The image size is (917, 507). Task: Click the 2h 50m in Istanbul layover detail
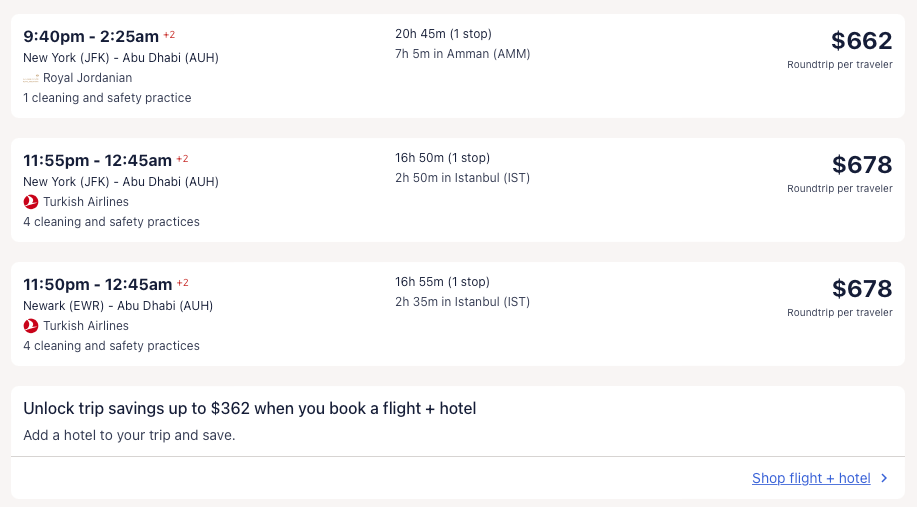[462, 178]
